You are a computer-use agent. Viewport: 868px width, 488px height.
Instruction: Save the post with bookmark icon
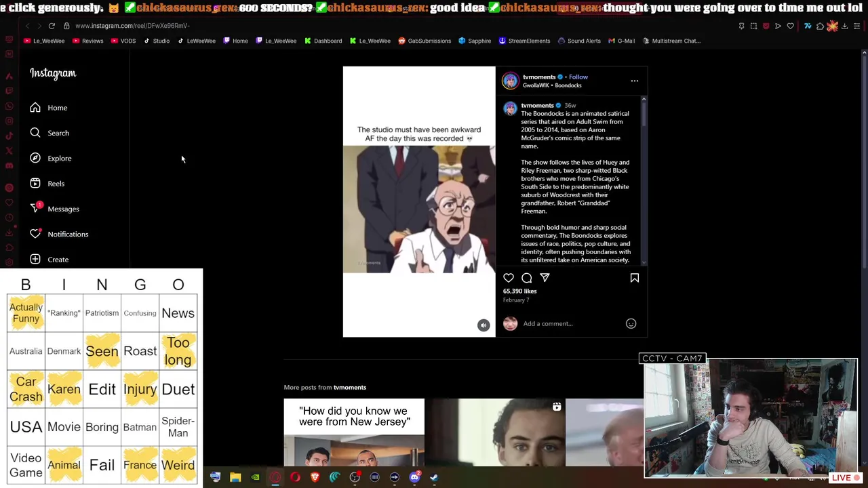(635, 278)
